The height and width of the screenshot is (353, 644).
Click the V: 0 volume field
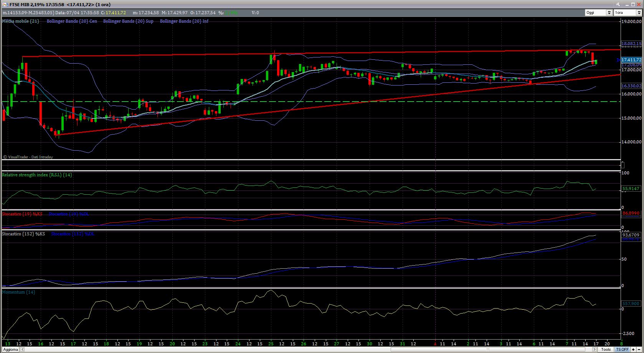click(255, 13)
